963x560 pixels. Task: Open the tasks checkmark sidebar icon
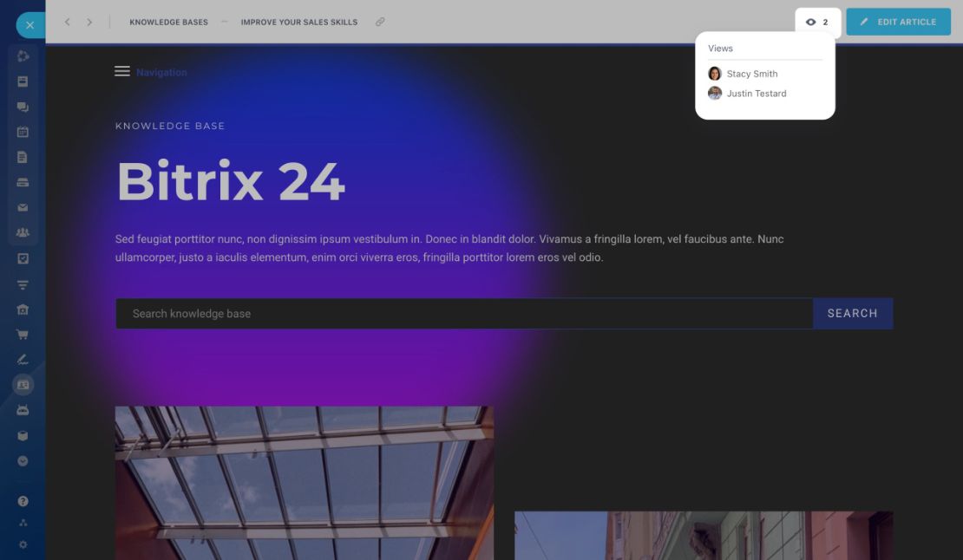click(23, 259)
